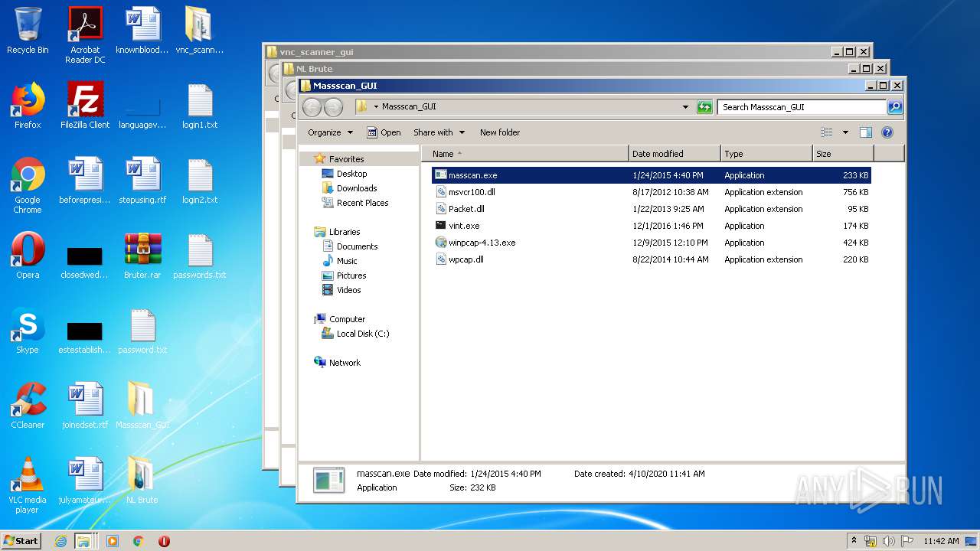Viewport: 980px width, 551px height.
Task: Open the Share with dropdown
Action: pos(439,132)
